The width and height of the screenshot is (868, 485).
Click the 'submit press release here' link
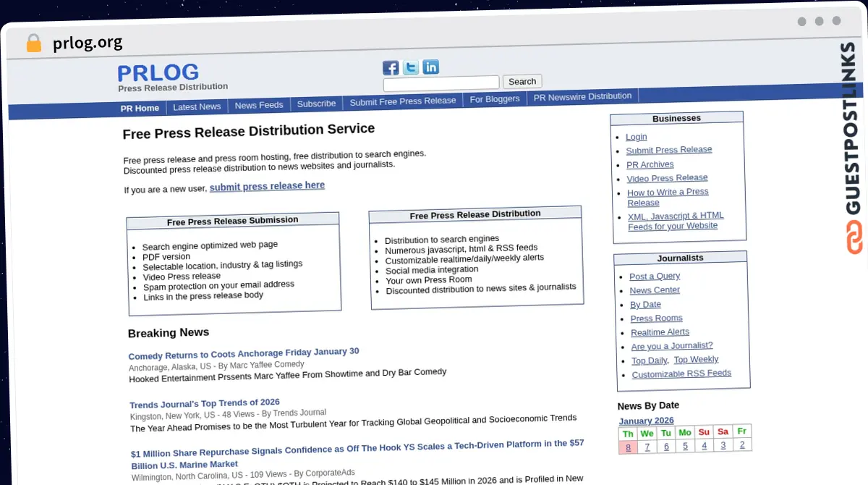[267, 186]
